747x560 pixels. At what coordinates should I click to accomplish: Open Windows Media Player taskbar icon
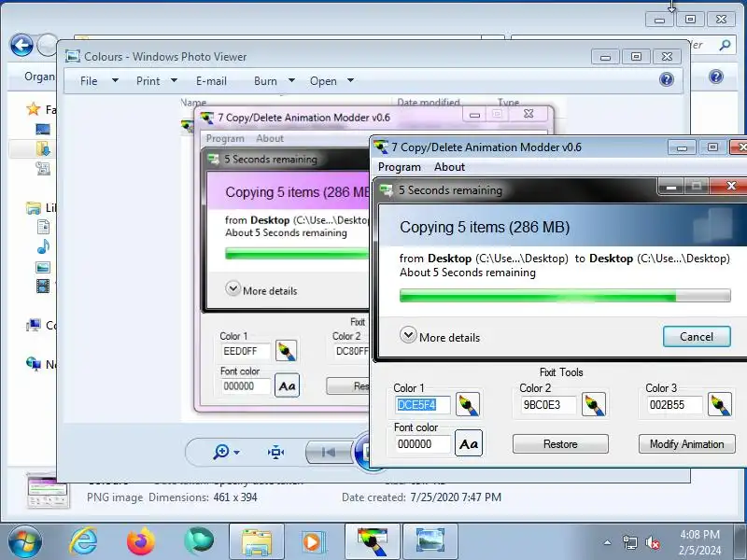point(313,541)
